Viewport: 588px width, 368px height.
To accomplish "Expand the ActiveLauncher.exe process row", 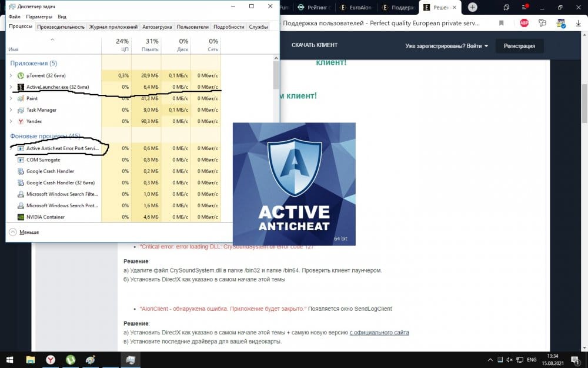I will tap(11, 87).
